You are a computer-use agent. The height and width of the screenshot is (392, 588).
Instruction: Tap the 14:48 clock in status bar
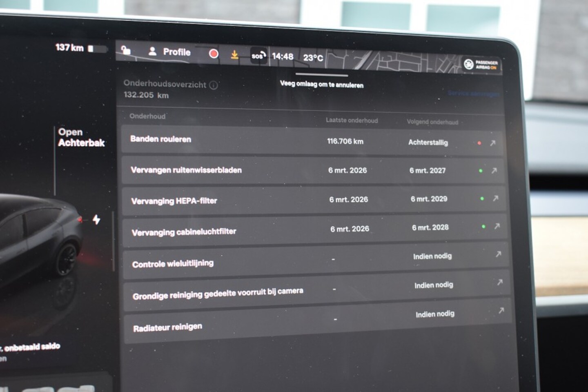coord(283,56)
